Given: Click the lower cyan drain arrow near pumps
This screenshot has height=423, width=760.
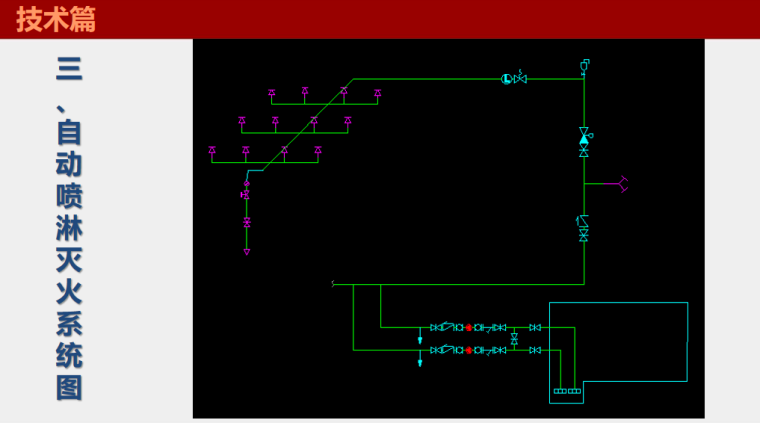Looking at the screenshot, I should 420,362.
